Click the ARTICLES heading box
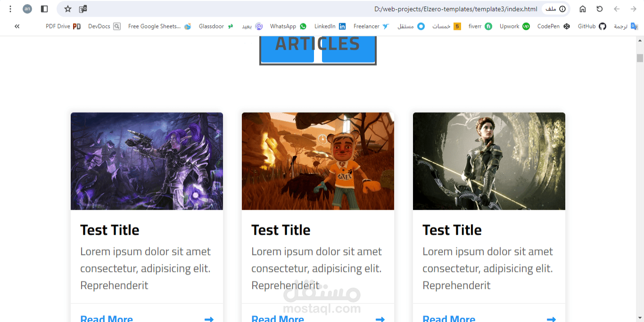The image size is (644, 322). pyautogui.click(x=318, y=50)
